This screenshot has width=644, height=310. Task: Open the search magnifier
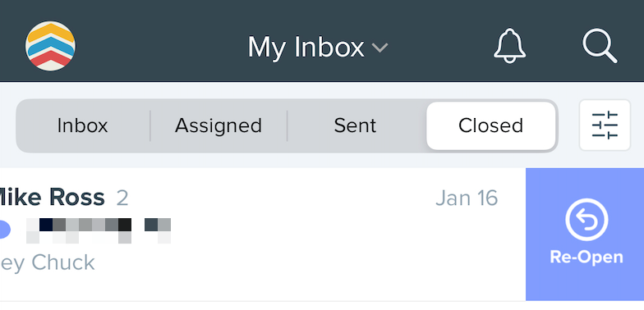click(600, 46)
